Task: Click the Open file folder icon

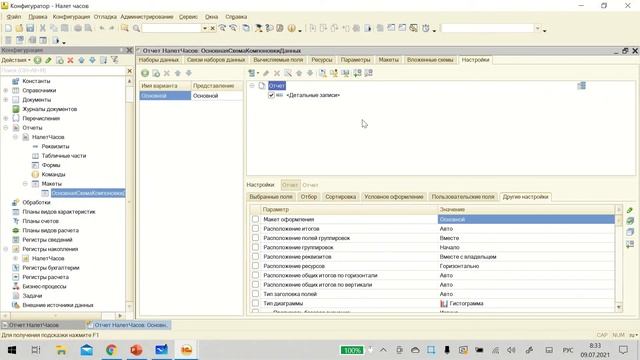Action: click(19, 28)
